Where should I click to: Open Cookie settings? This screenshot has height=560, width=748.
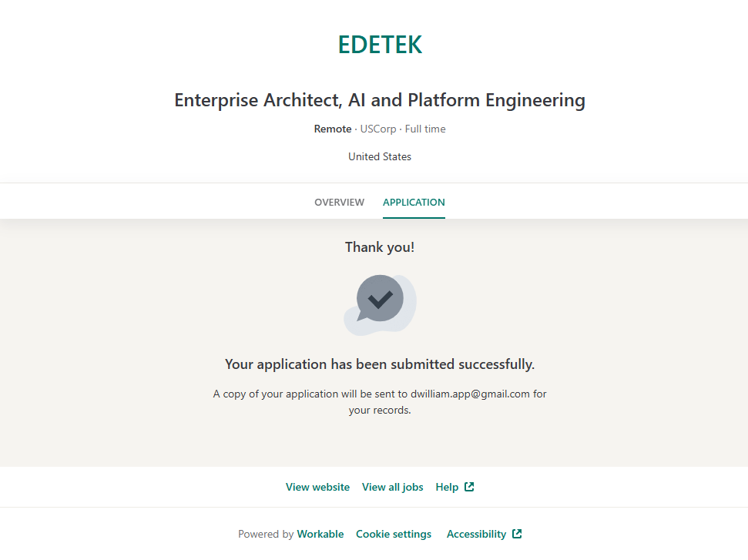(394, 534)
